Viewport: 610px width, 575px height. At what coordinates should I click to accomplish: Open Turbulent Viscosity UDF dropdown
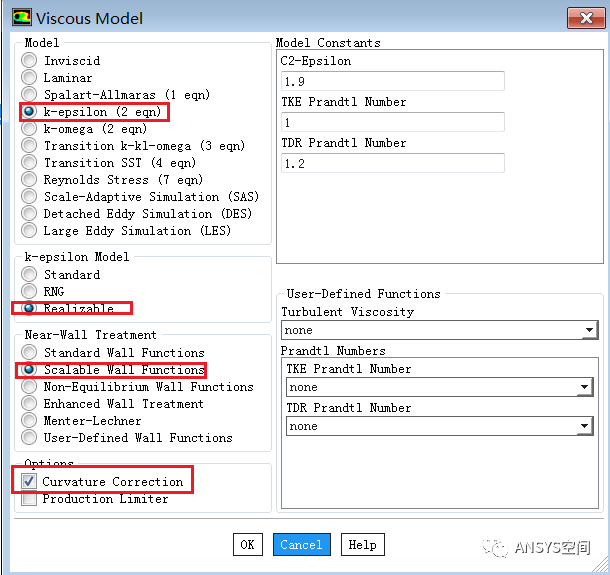click(x=440, y=330)
